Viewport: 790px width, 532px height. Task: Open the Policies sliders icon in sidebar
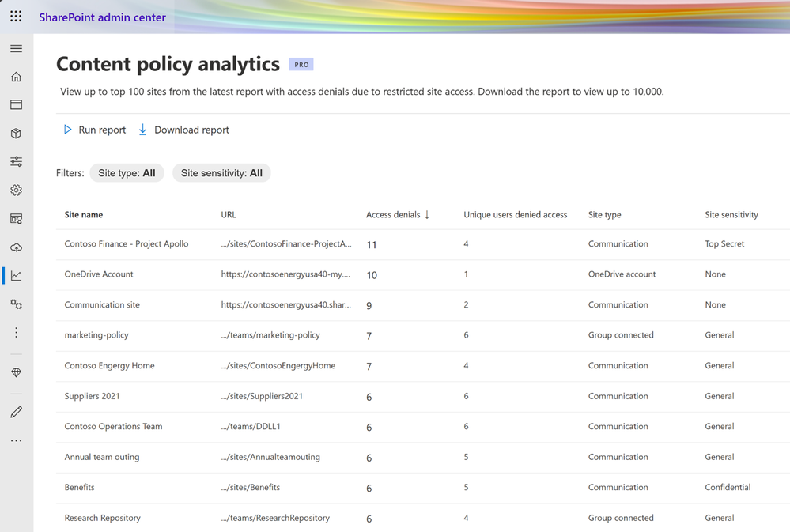pos(16,162)
